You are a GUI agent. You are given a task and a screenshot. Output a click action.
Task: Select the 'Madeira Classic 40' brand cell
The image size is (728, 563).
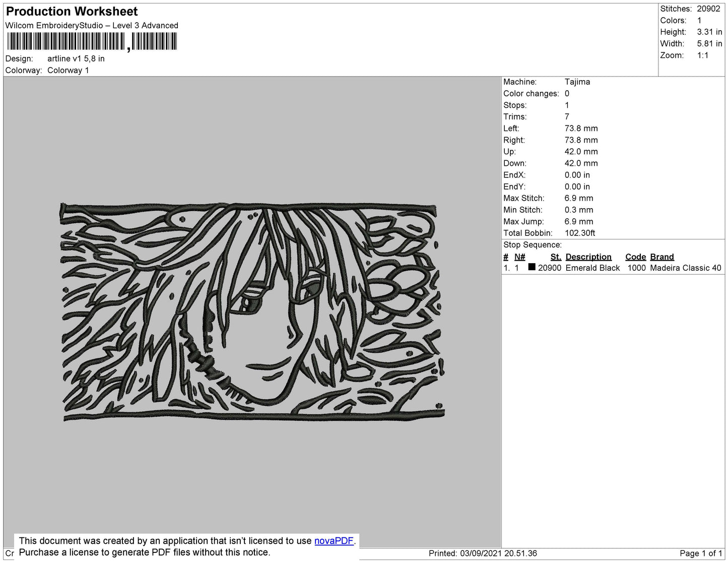coord(686,268)
